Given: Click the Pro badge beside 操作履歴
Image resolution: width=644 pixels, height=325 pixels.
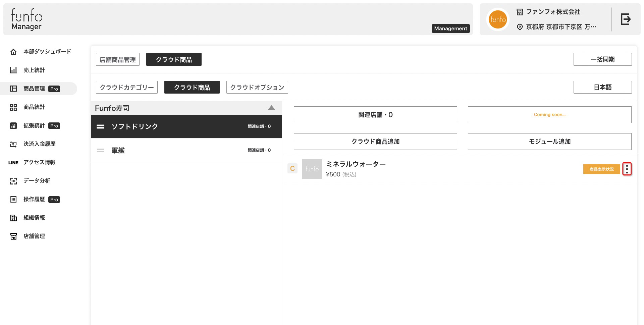Looking at the screenshot, I should (54, 200).
